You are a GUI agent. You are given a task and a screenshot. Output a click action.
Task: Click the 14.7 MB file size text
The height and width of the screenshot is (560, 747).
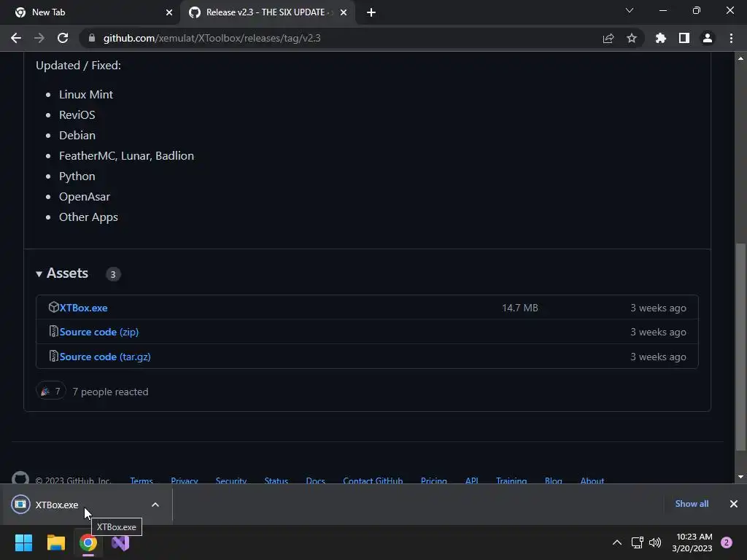(x=519, y=308)
